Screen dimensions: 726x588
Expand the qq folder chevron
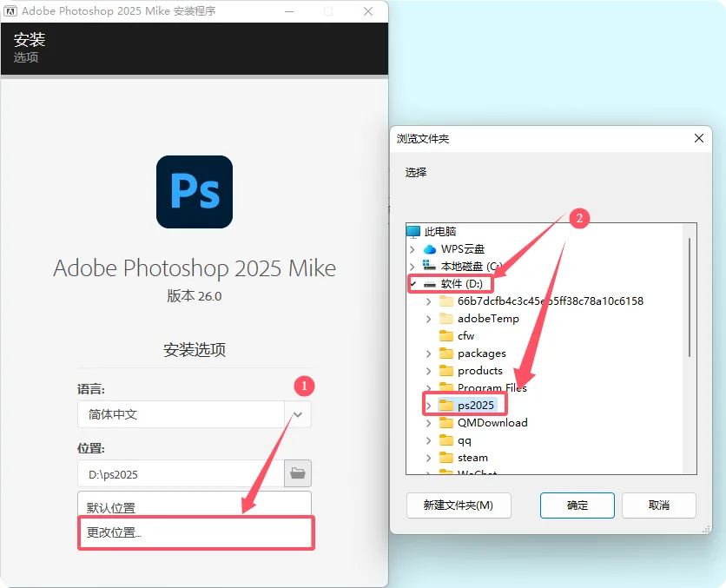click(429, 440)
